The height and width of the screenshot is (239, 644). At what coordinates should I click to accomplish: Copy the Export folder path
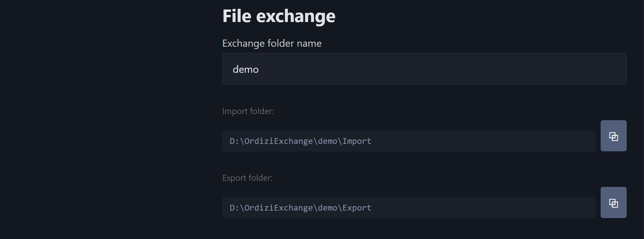[x=614, y=202]
